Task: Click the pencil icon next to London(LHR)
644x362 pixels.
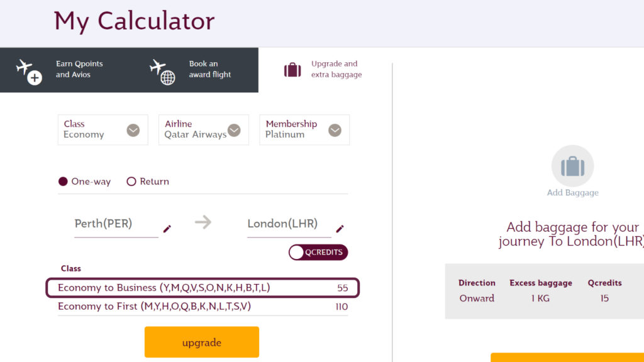Action: pyautogui.click(x=340, y=228)
